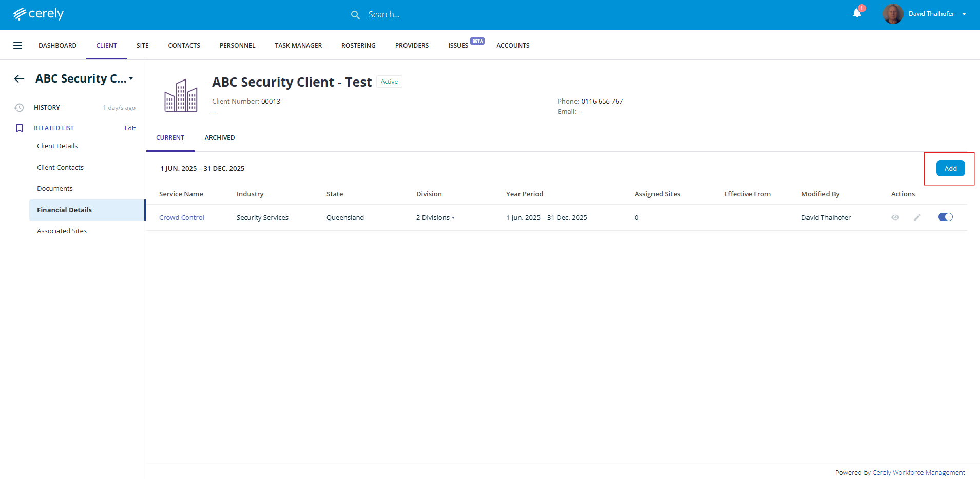
Task: Click the State column header
Action: tap(335, 194)
